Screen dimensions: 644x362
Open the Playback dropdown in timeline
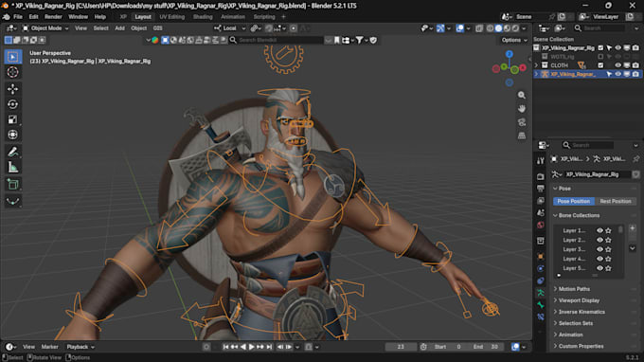[x=80, y=347]
